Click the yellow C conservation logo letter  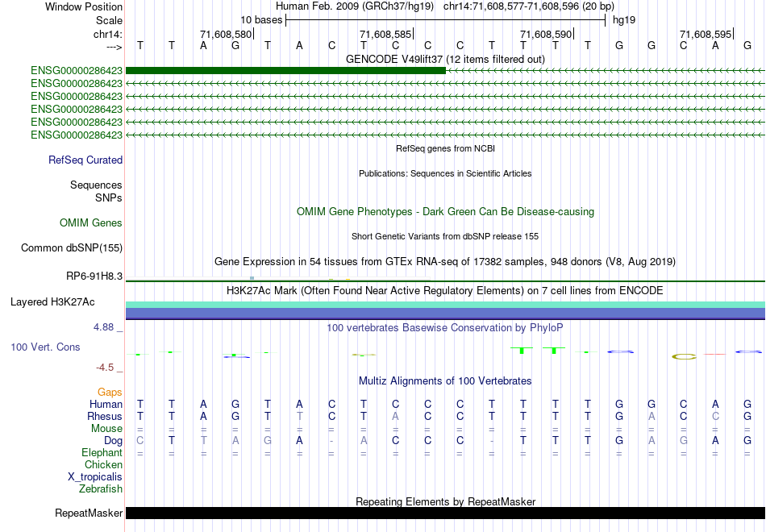[x=684, y=357]
